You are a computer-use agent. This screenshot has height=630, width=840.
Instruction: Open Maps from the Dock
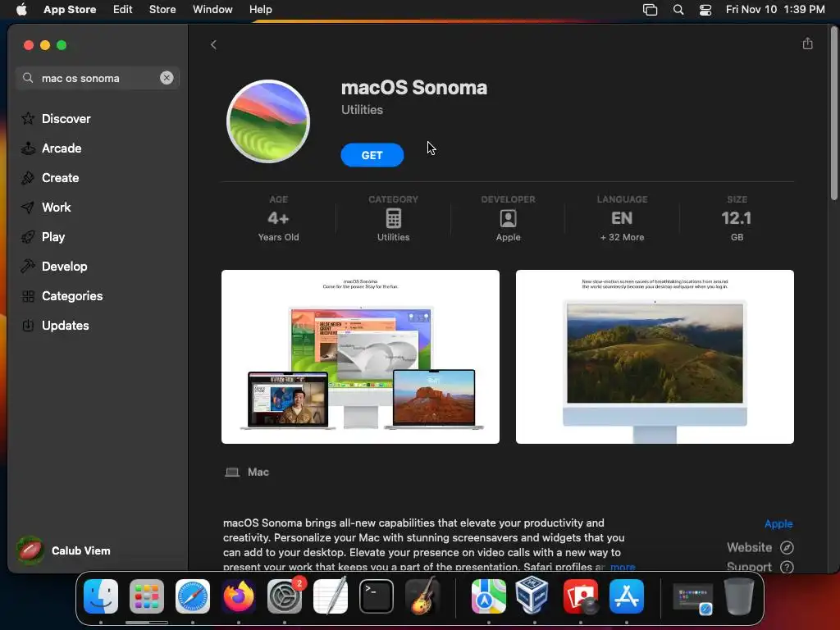coord(489,596)
